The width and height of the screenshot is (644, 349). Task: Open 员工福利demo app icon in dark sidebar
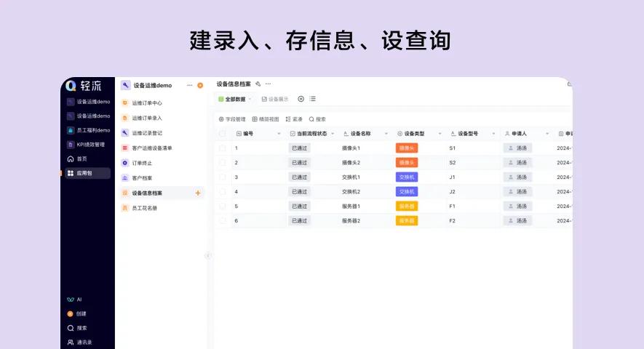click(71, 130)
